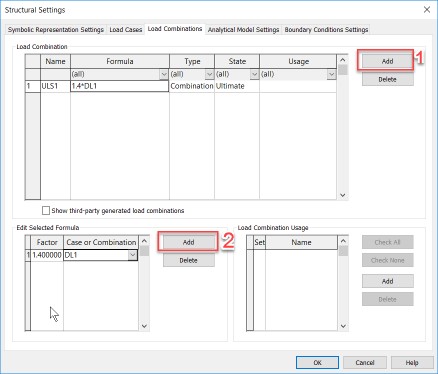Switch to the Load Cases tab

click(x=126, y=30)
